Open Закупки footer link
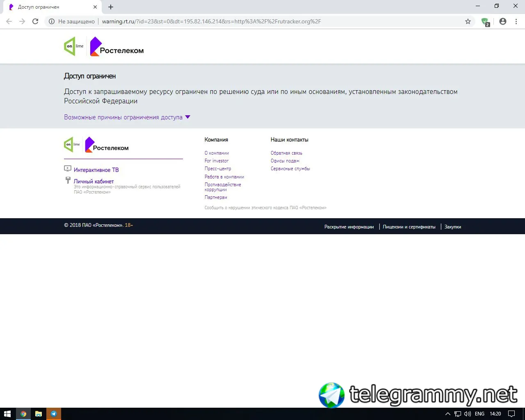Screen dimensions: 525x420 (x=453, y=227)
